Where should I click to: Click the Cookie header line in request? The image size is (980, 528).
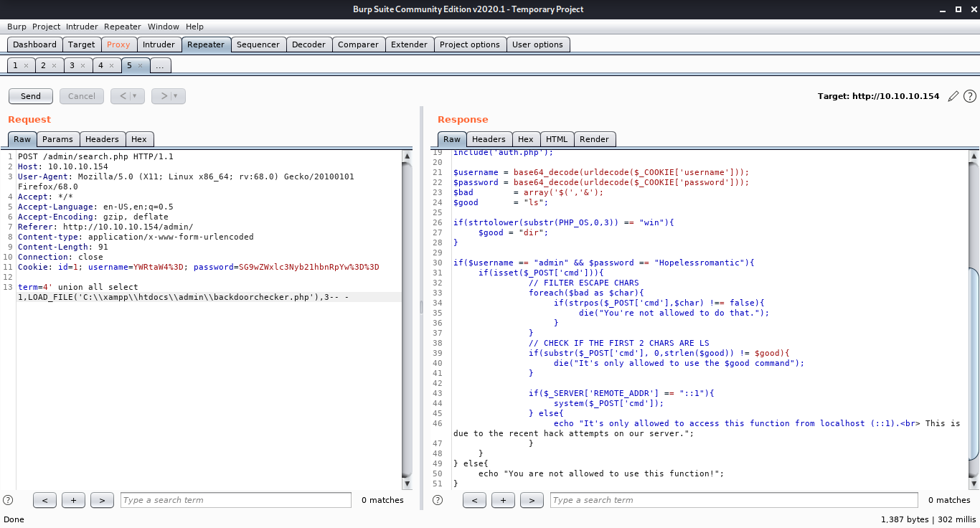[198, 267]
